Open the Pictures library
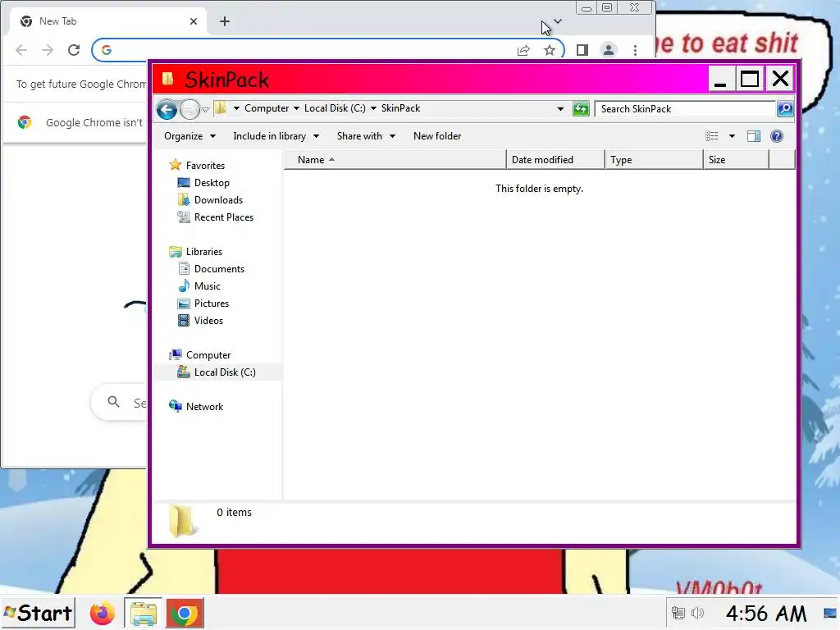Viewport: 840px width, 630px height. coord(212,304)
